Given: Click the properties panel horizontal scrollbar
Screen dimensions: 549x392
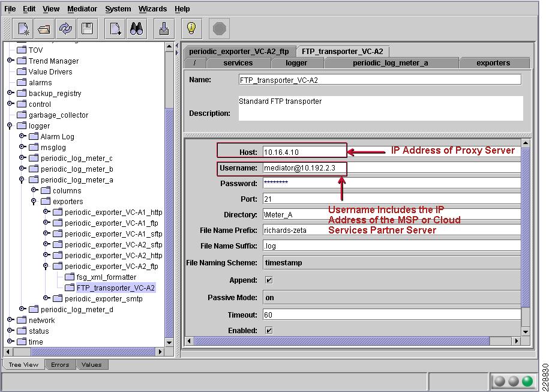Looking at the screenshot, I should 341,340.
